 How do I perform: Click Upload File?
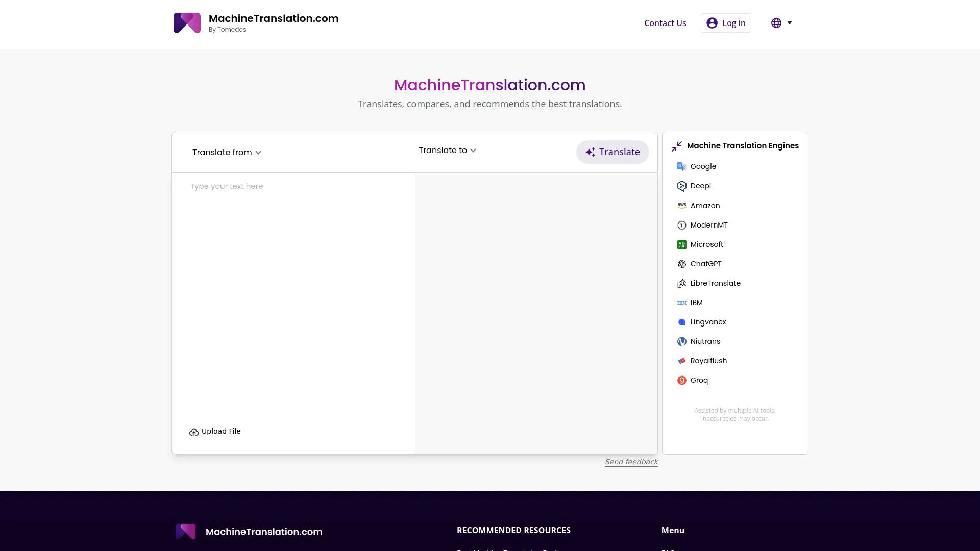tap(215, 432)
